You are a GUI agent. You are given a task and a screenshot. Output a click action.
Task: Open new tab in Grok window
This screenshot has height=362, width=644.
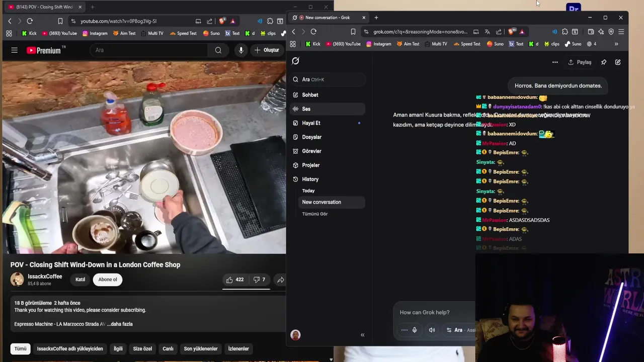376,18
